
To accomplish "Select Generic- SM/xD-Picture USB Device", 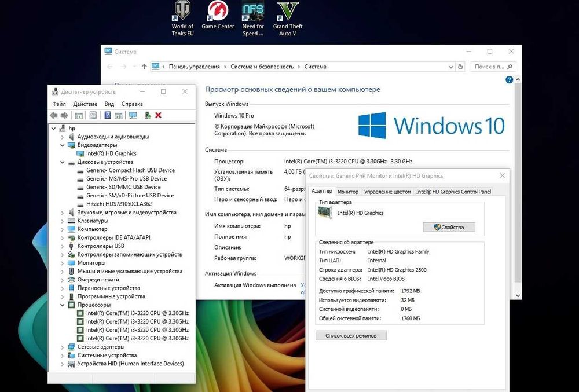I will pos(130,196).
